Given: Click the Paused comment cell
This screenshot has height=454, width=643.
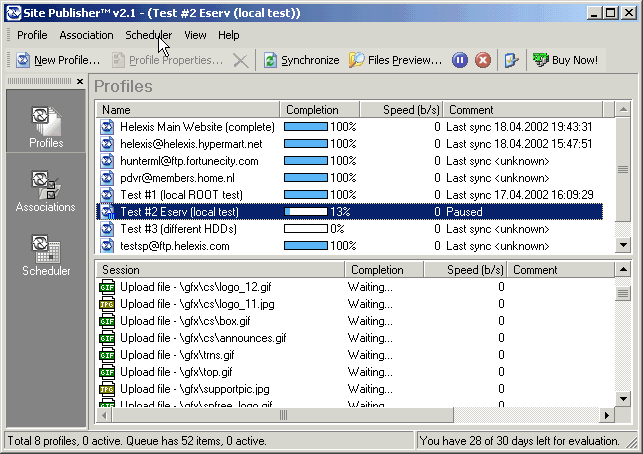Looking at the screenshot, I should click(464, 212).
